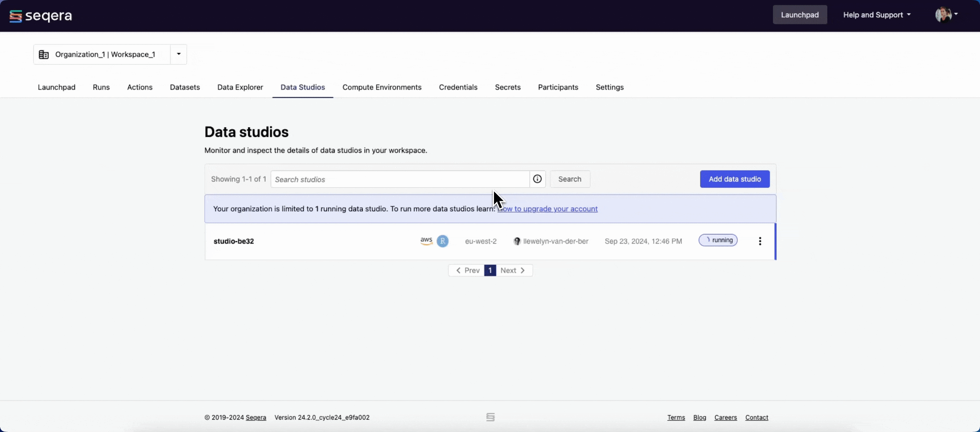Click the Next page navigation button
Screen dimensions: 980x432
pyautogui.click(x=512, y=270)
